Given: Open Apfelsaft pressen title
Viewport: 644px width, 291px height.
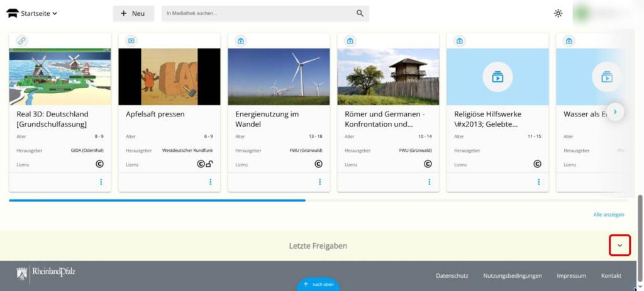Looking at the screenshot, I should point(155,114).
